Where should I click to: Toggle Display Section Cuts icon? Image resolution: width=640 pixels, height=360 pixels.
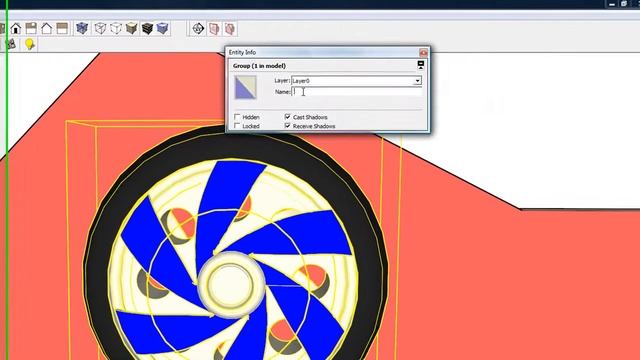coord(230,29)
